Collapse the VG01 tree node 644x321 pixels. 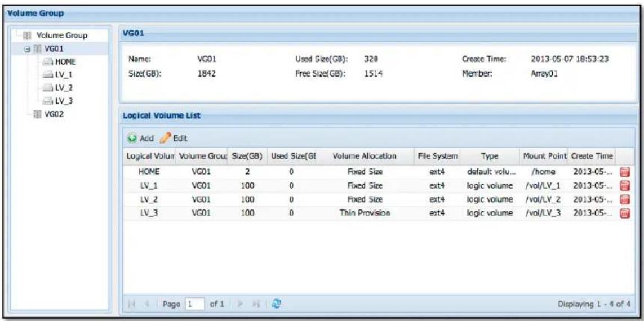[27, 49]
